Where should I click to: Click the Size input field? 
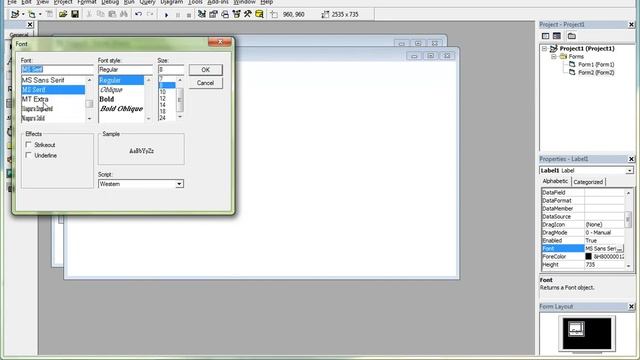coord(171,69)
